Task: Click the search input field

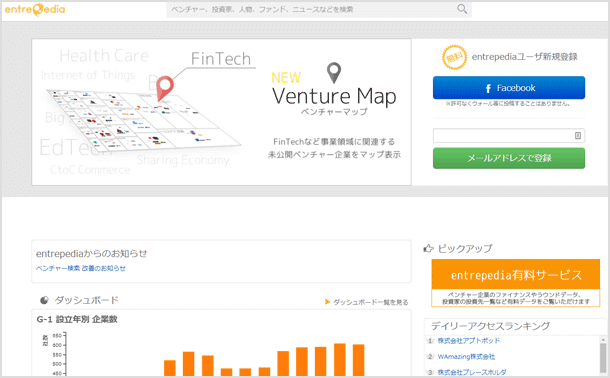Action: point(311,9)
